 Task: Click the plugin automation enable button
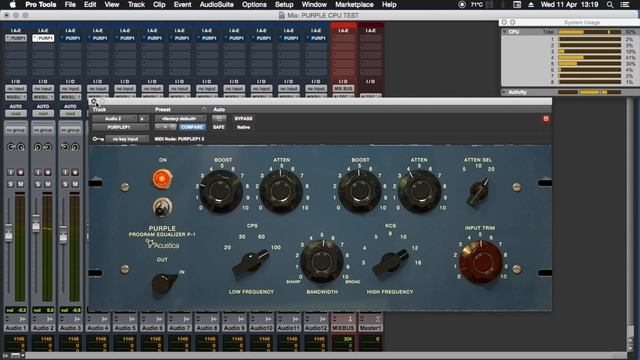point(219,118)
